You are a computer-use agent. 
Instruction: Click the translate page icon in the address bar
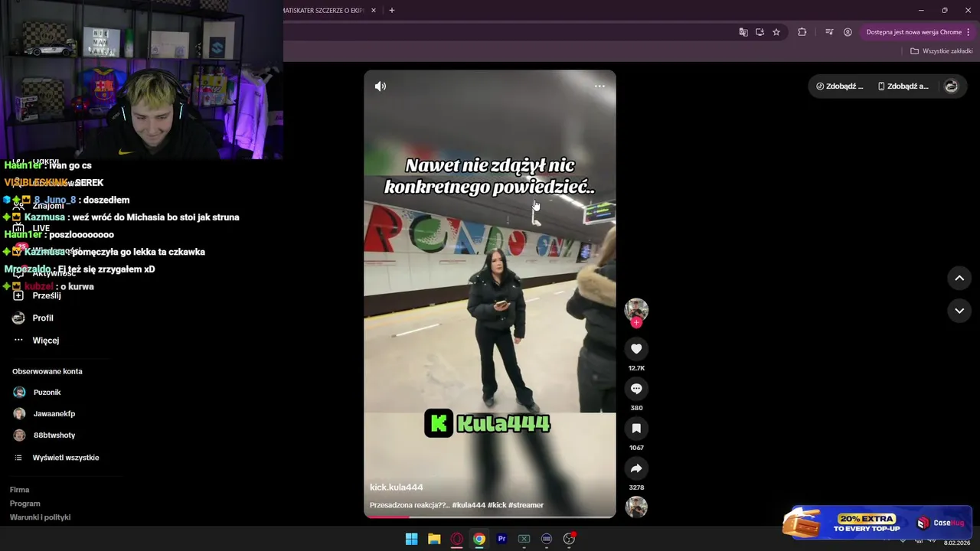[x=743, y=32]
